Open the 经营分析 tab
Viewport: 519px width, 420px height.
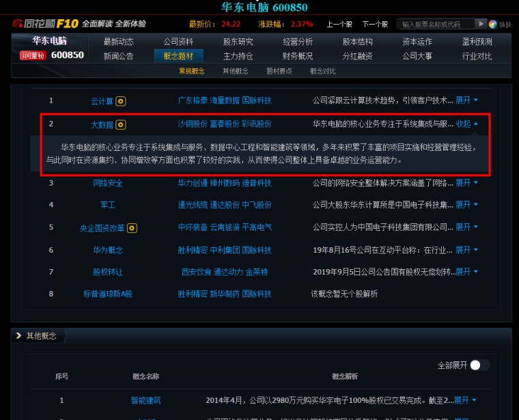(298, 42)
